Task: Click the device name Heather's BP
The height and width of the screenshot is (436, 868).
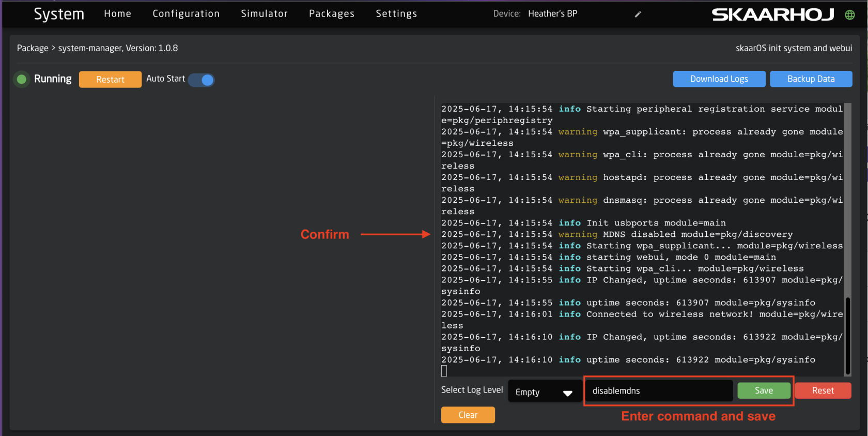Action: pyautogui.click(x=552, y=14)
